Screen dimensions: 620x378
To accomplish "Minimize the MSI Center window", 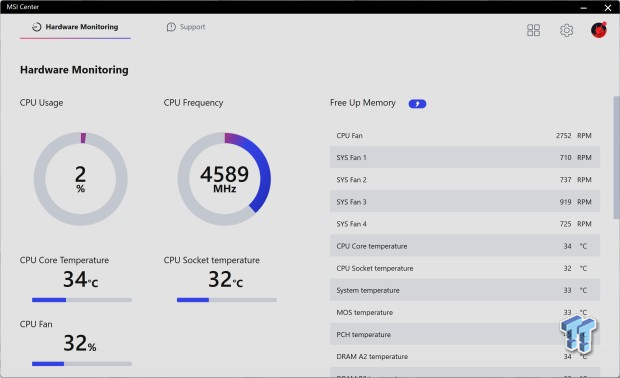I will [584, 7].
